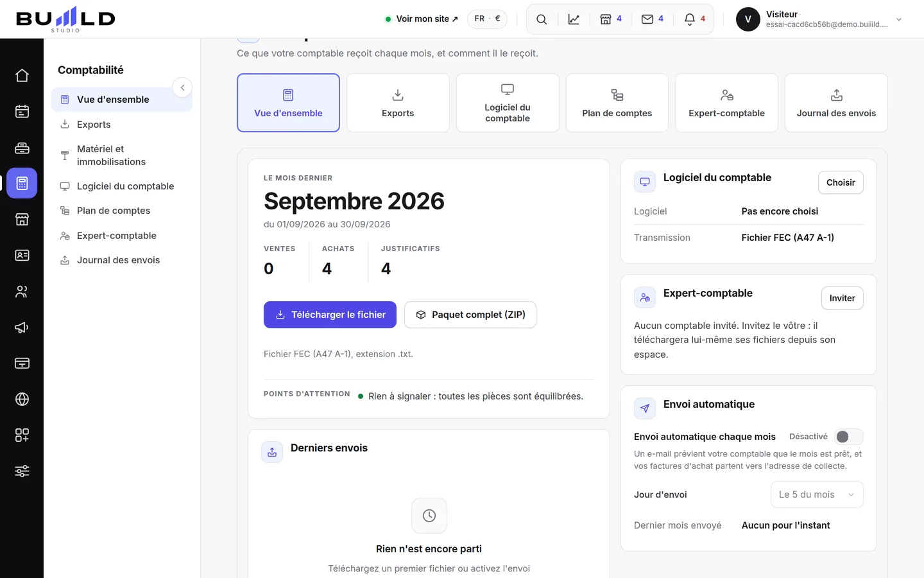Open the add-apps grid icon
This screenshot has width=924, height=578.
point(22,435)
